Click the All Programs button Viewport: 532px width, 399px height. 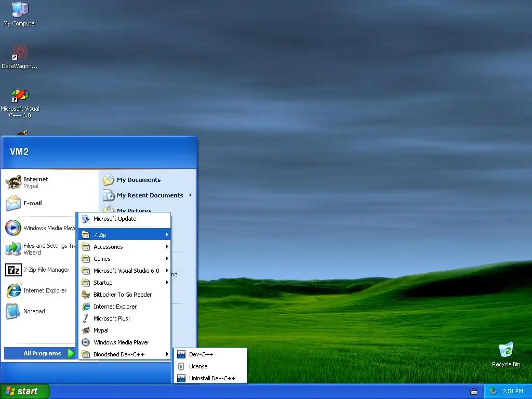39,353
